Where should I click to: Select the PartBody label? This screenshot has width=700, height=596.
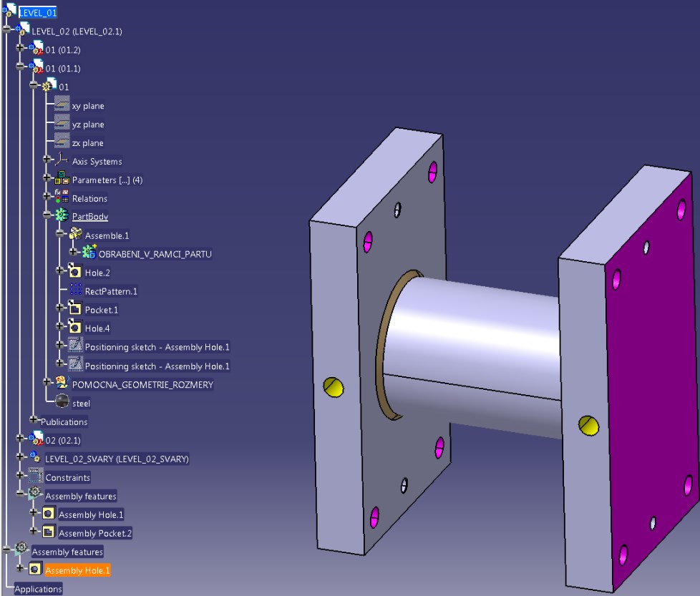90,216
